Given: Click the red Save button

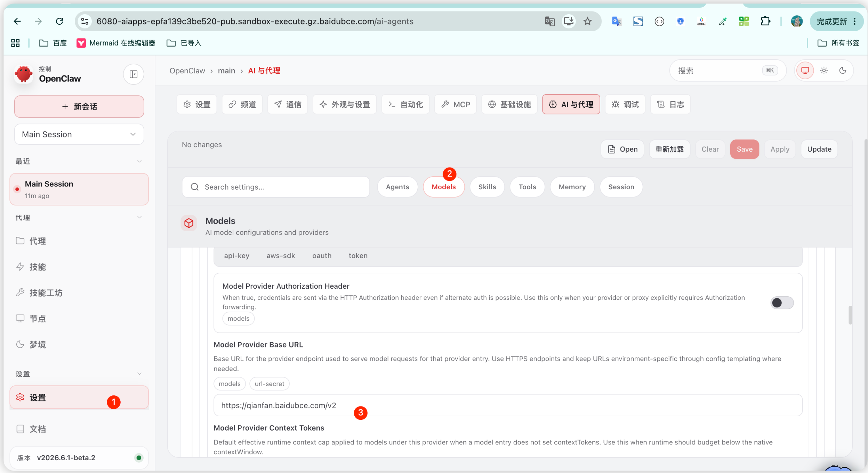Looking at the screenshot, I should (x=745, y=149).
